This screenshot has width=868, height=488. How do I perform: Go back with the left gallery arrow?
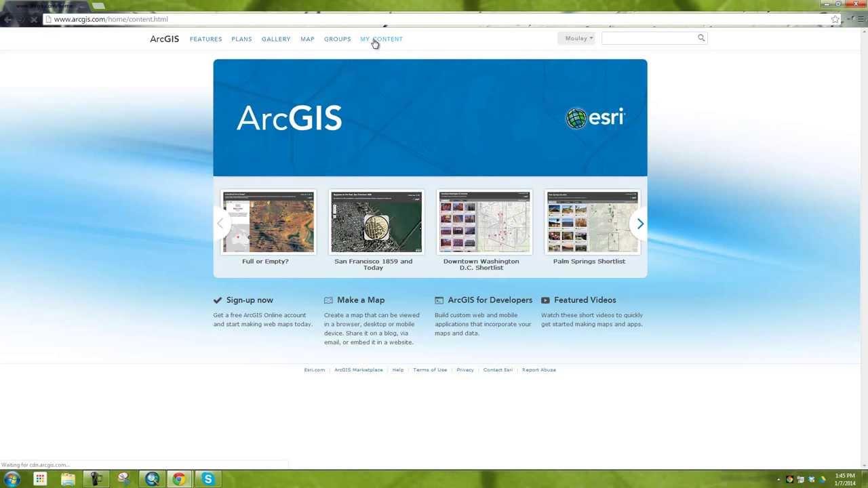(220, 224)
